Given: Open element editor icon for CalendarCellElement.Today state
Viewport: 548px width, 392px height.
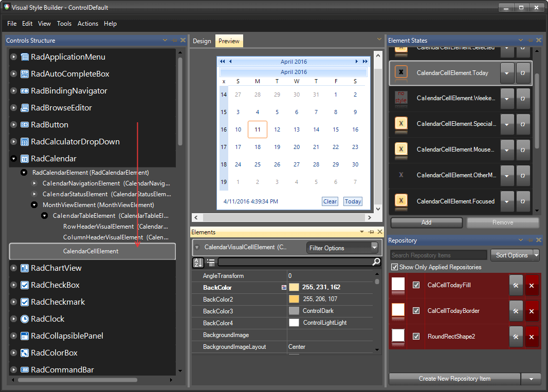Looking at the screenshot, I should (x=523, y=72).
